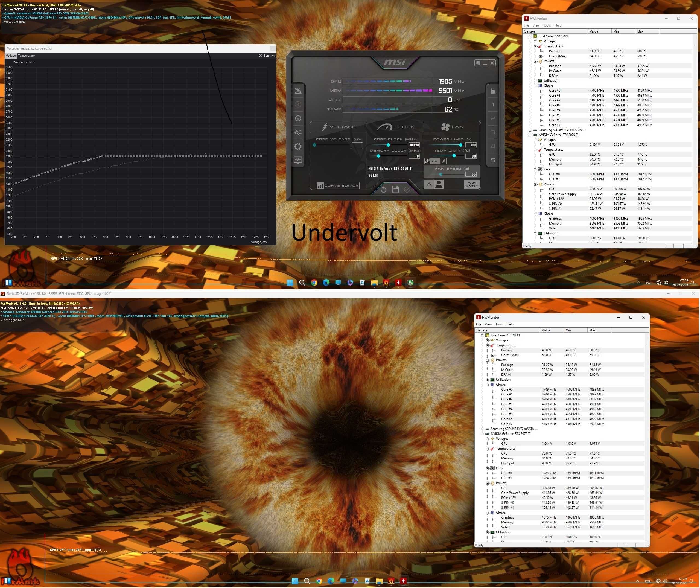This screenshot has height=588, width=700.
Task: Toggle the auto fan speed A button
Action: point(429,184)
